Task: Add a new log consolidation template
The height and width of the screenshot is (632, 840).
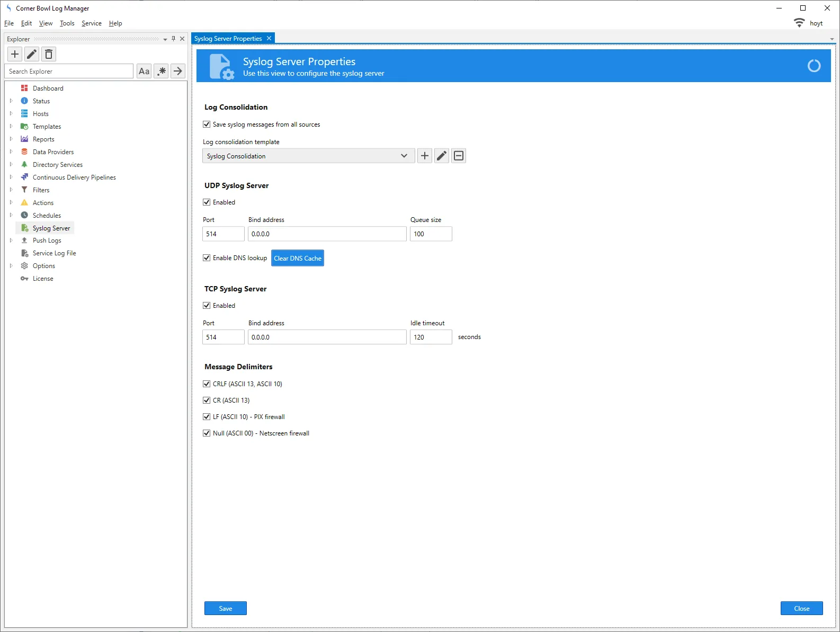Action: [x=425, y=156]
